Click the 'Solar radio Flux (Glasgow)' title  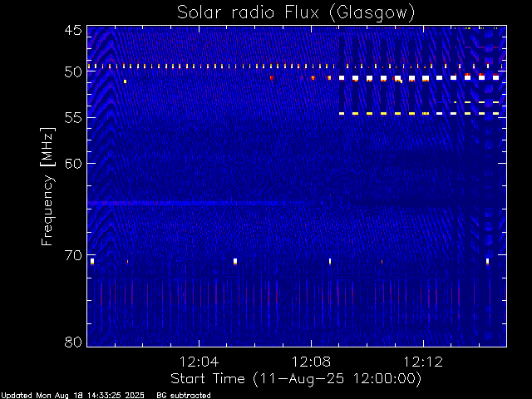pyautogui.click(x=296, y=13)
